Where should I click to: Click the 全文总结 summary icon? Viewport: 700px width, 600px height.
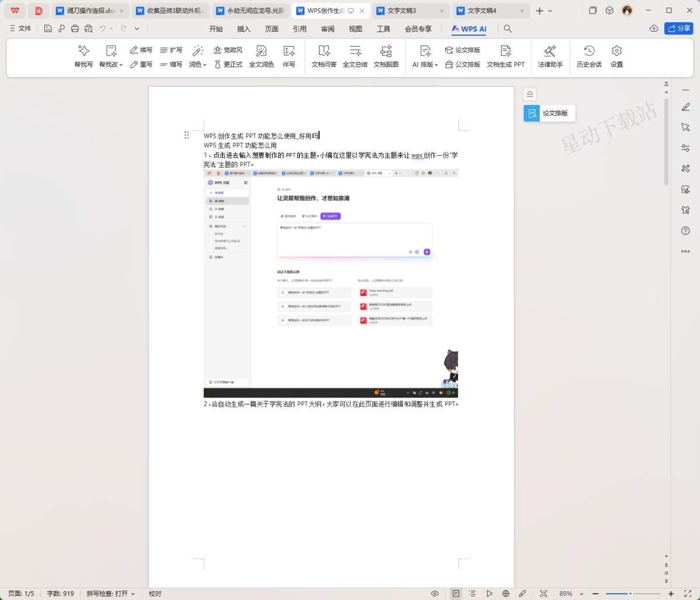355,57
